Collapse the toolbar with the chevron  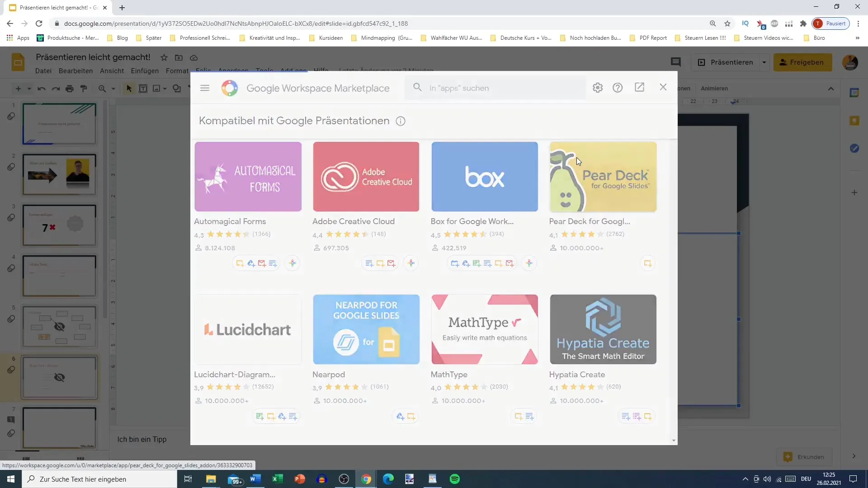pos(831,89)
